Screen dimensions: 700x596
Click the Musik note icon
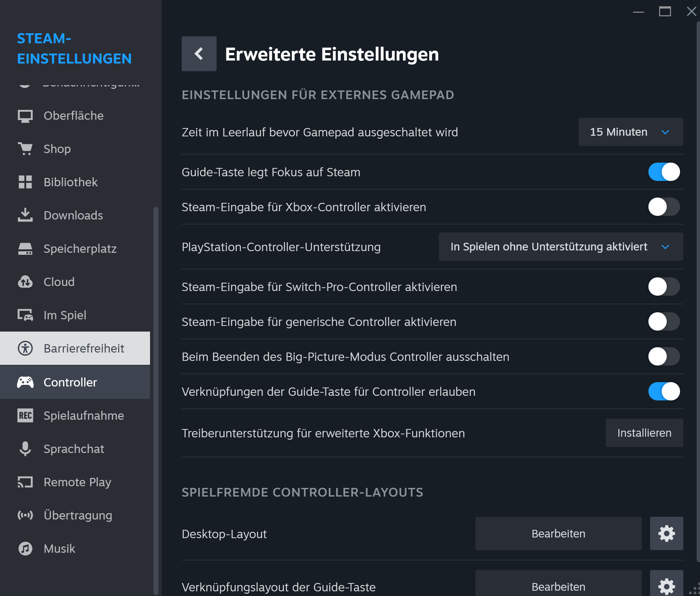[x=25, y=548]
